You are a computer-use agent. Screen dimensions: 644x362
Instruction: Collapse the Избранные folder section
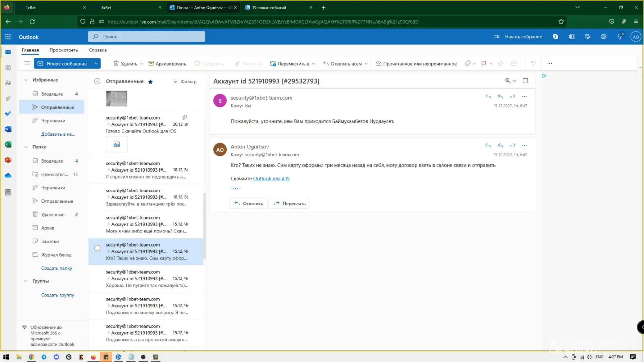tap(26, 80)
